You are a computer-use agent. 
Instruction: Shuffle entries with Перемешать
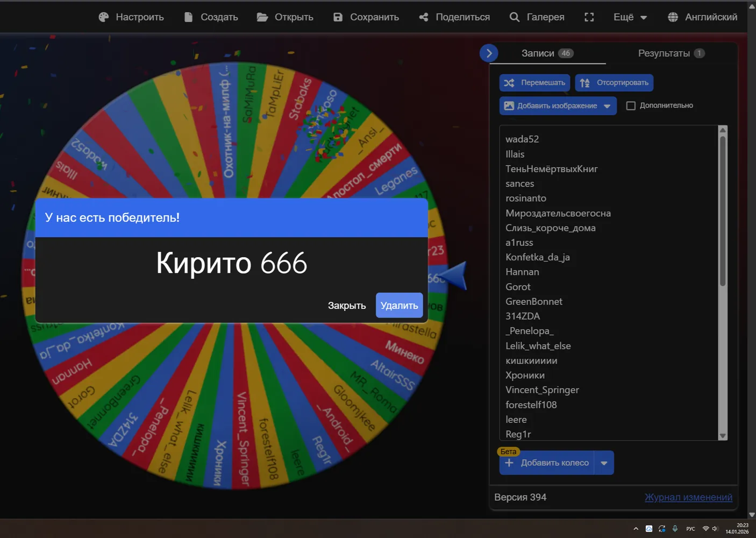[535, 83]
